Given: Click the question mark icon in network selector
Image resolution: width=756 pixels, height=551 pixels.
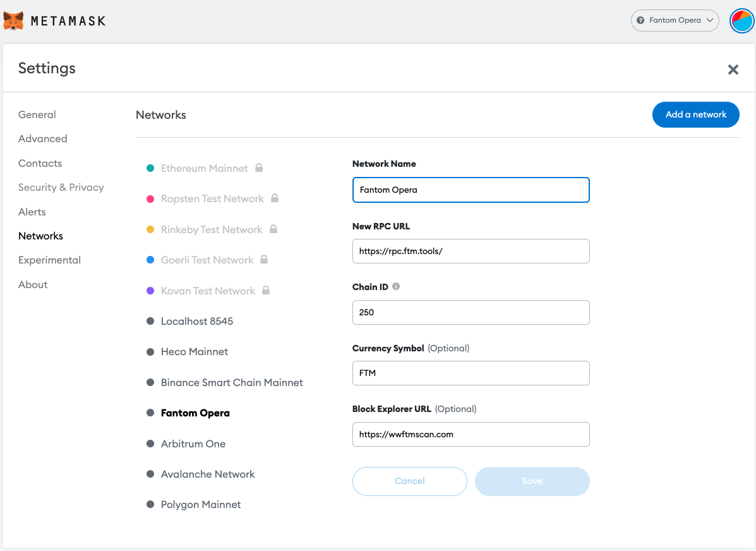Looking at the screenshot, I should (x=640, y=20).
